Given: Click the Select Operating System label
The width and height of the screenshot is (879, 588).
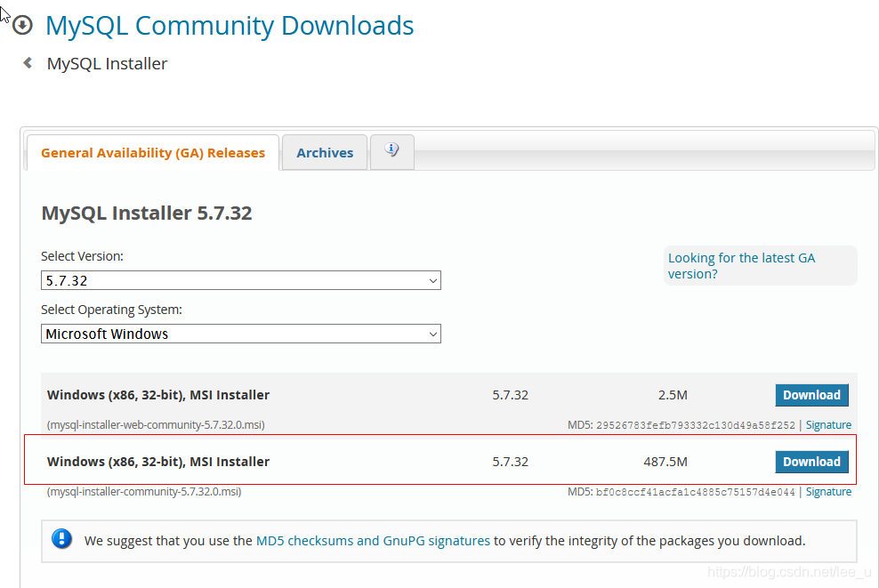Looking at the screenshot, I should tap(111, 310).
